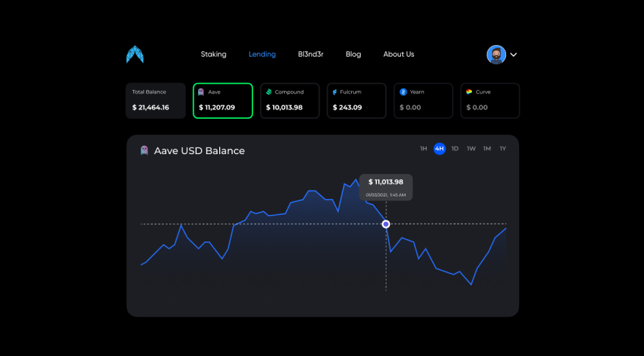Click the circular data point marker on chart
This screenshot has width=644, height=356.
coord(386,224)
